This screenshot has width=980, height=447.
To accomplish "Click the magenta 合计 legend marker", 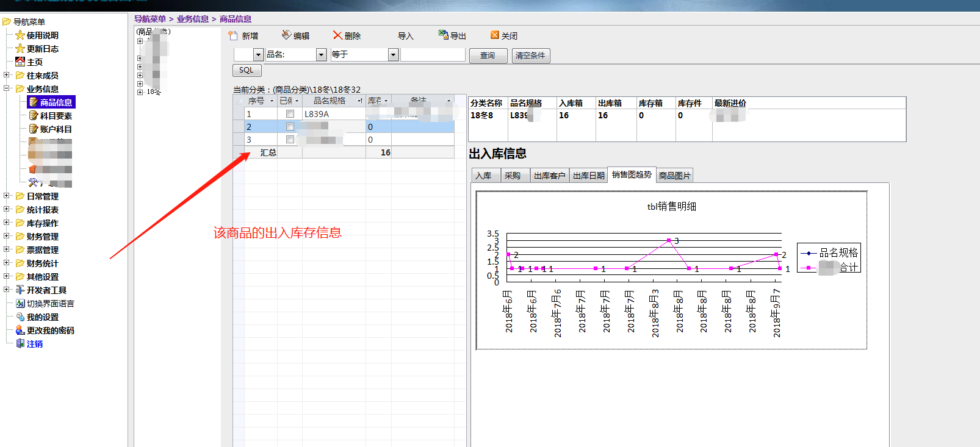I will [x=809, y=268].
